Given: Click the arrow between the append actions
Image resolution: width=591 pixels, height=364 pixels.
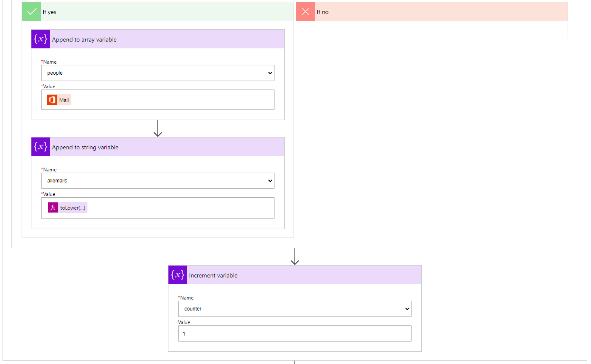Looking at the screenshot, I should tap(158, 129).
